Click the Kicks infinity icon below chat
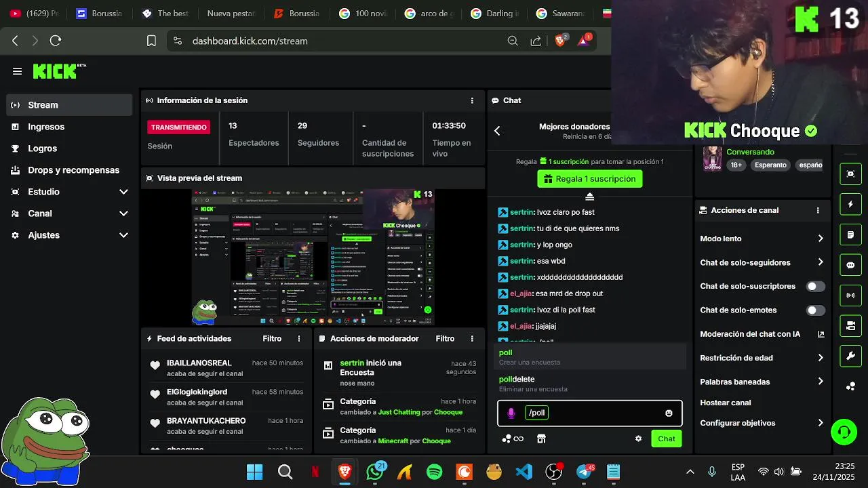 (513, 439)
